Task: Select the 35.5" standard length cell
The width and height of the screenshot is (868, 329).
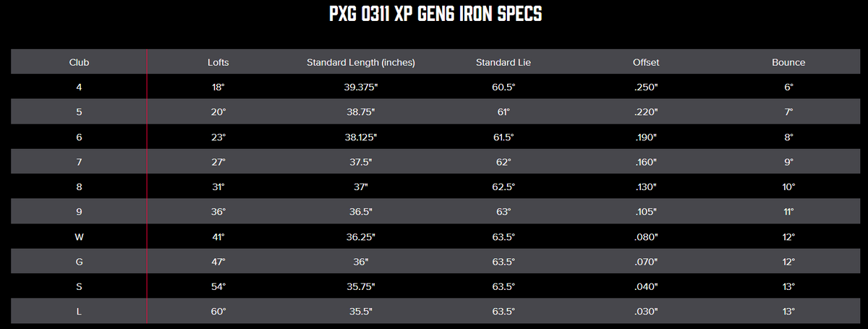Action: (361, 311)
